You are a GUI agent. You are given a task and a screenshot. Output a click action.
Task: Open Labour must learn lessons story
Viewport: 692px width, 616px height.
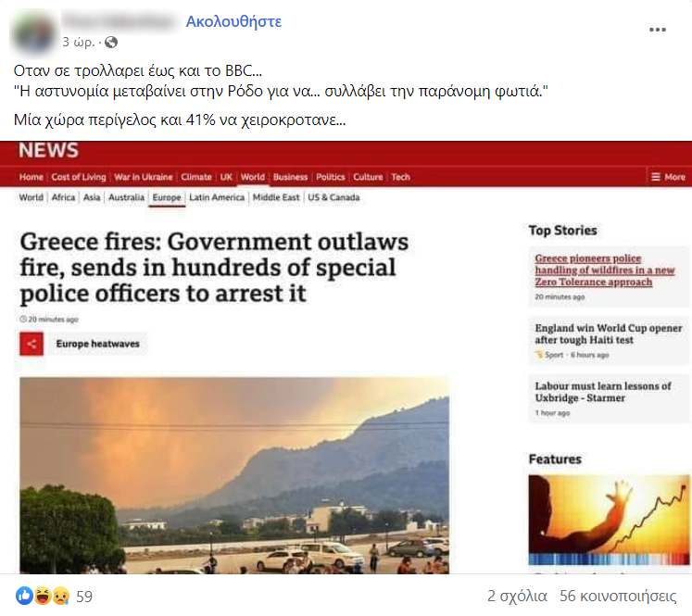(603, 392)
